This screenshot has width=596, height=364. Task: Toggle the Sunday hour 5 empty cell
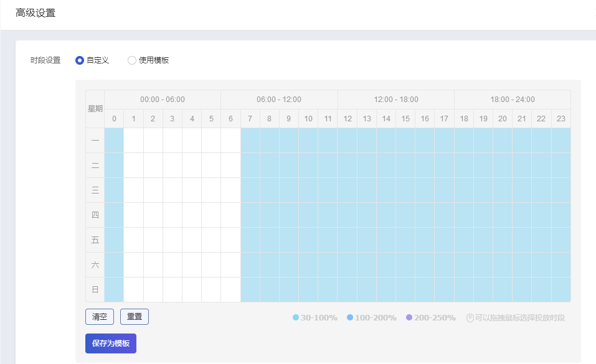211,289
